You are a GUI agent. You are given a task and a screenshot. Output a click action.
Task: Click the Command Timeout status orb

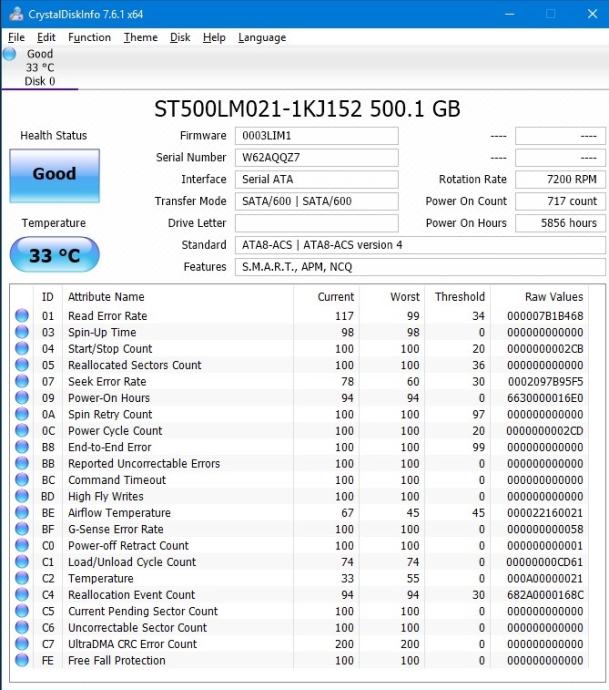click(22, 480)
